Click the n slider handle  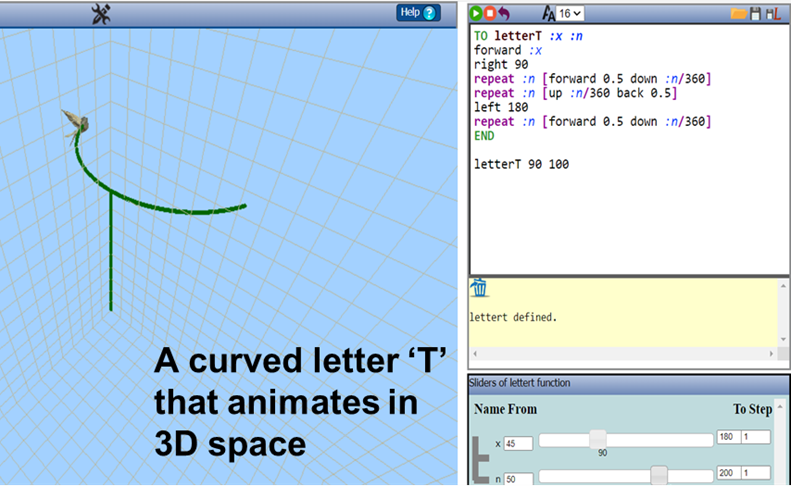pos(659,473)
